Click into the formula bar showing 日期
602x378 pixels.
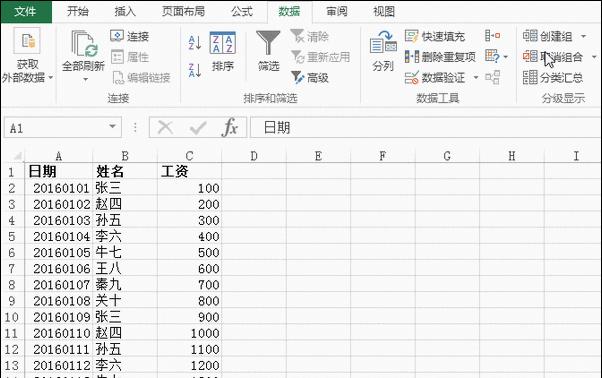tap(425, 127)
